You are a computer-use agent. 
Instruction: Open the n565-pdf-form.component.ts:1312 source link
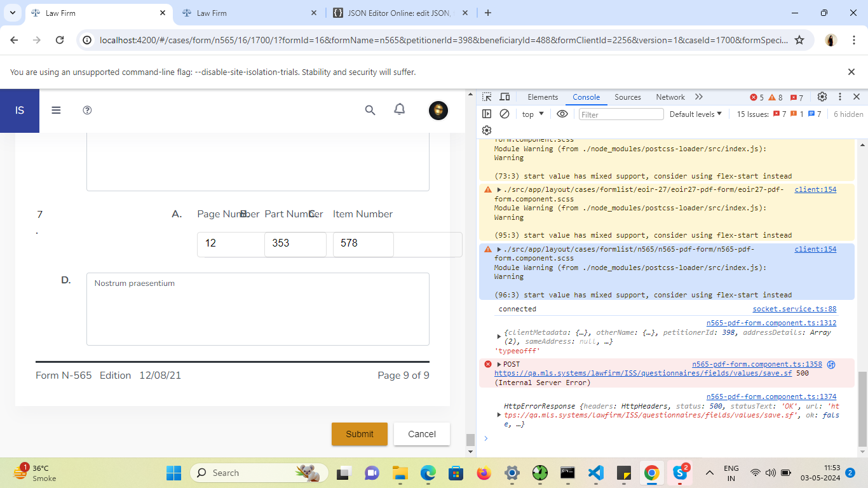click(771, 323)
